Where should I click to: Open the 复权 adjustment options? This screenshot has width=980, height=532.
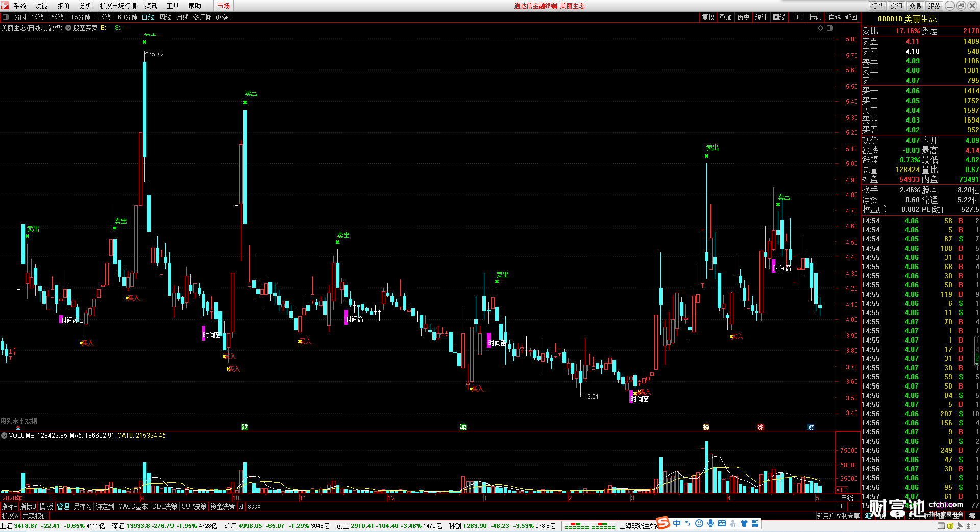click(x=708, y=17)
